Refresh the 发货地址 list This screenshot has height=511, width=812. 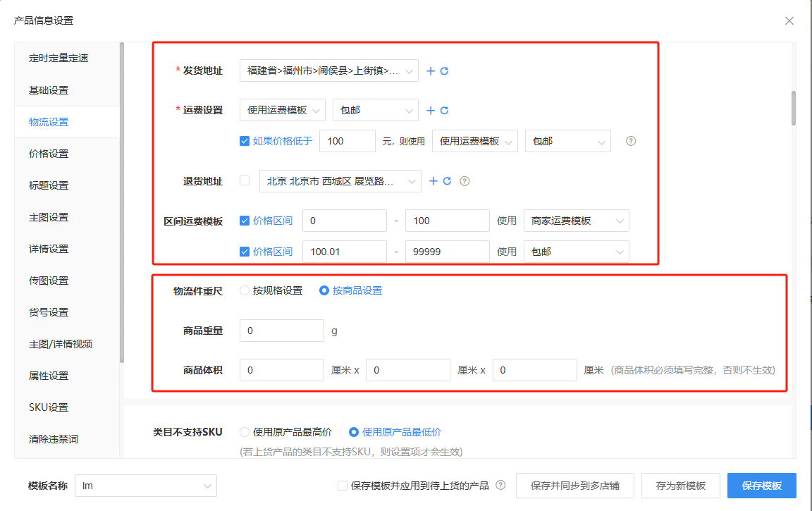click(444, 71)
